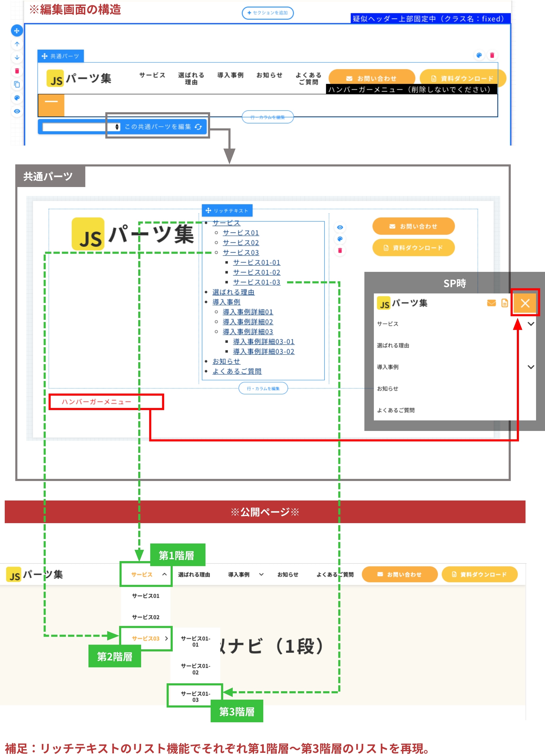Move the section down using the down arrow
This screenshot has height=756, width=545.
[x=17, y=58]
